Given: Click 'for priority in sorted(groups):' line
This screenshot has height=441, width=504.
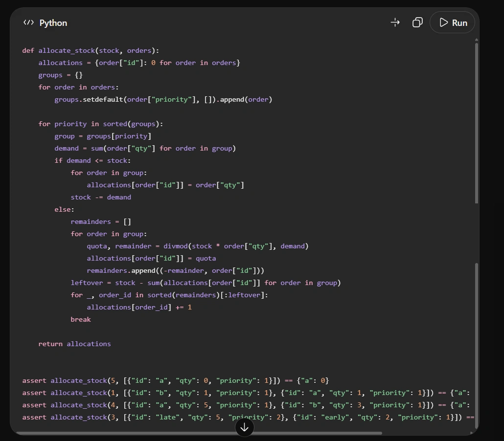Looking at the screenshot, I should click(x=101, y=124).
